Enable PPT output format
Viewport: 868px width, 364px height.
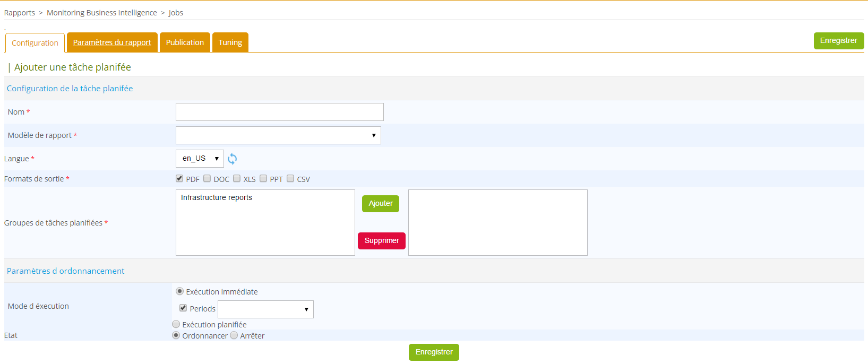[x=263, y=179]
